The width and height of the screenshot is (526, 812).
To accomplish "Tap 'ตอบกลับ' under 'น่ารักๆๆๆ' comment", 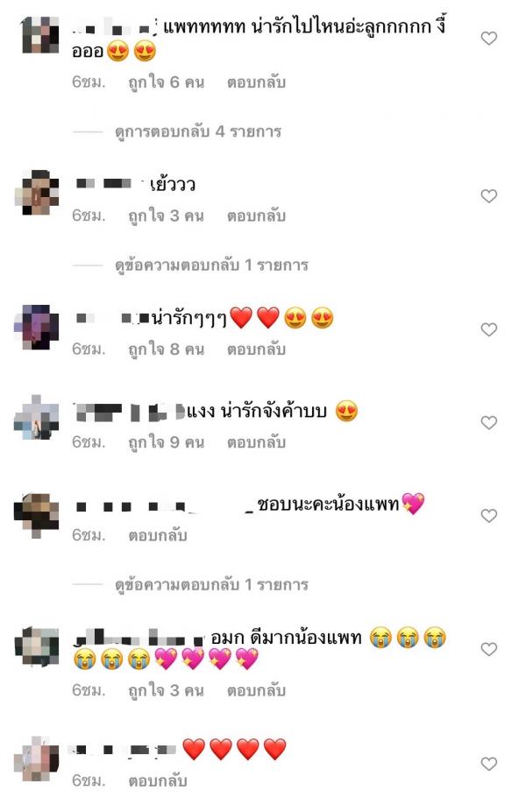I will point(256,350).
